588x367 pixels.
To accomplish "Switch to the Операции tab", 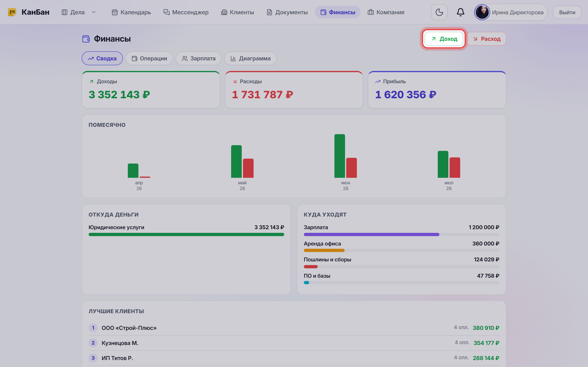I will point(149,58).
